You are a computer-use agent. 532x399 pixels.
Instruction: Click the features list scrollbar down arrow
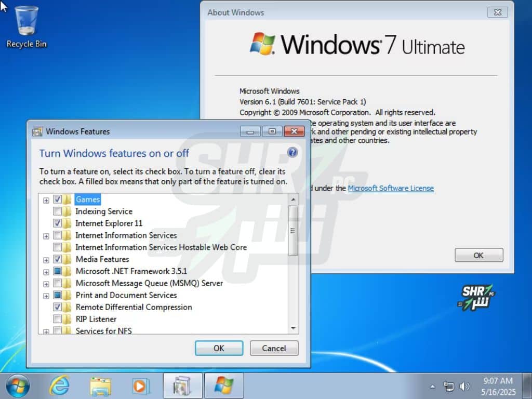pyautogui.click(x=293, y=328)
